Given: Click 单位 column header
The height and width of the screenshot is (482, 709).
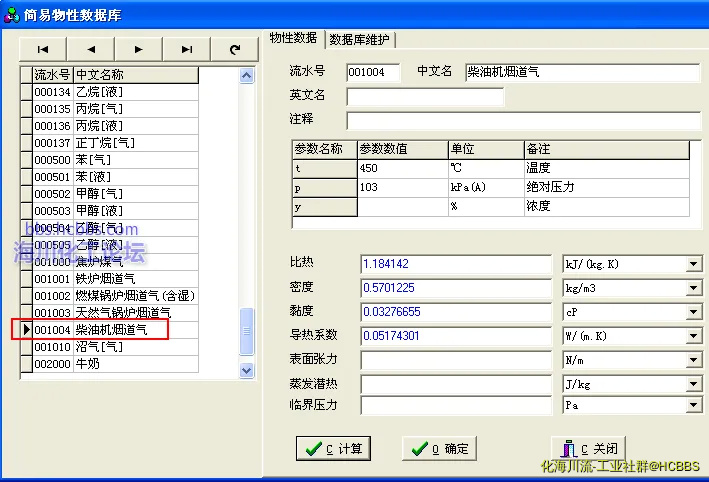Looking at the screenshot, I should (487, 149).
